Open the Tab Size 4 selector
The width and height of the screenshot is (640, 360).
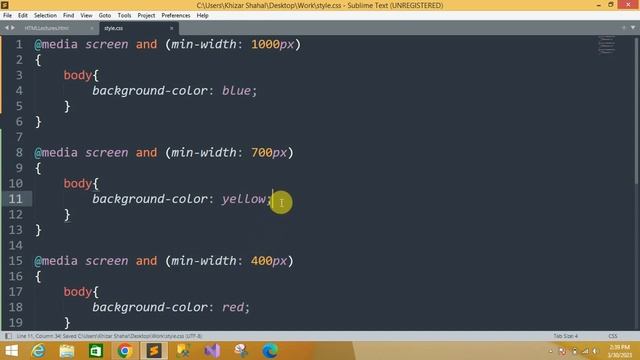click(x=565, y=336)
